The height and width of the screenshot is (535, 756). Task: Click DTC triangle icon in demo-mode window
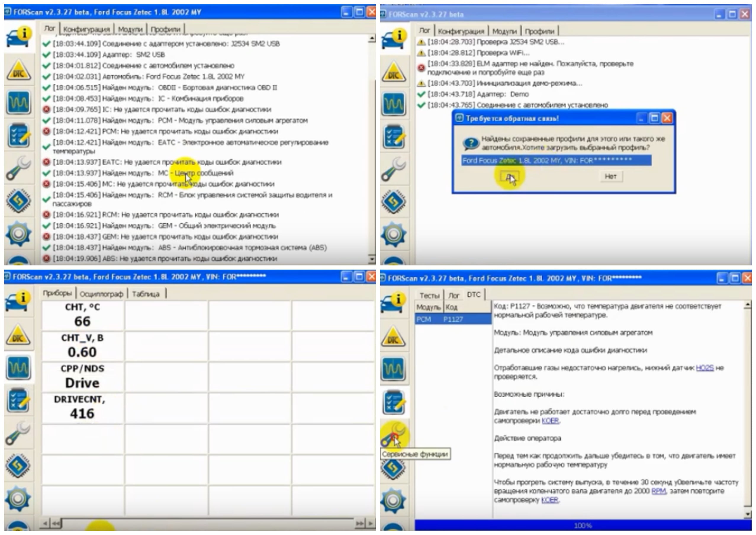point(394,71)
